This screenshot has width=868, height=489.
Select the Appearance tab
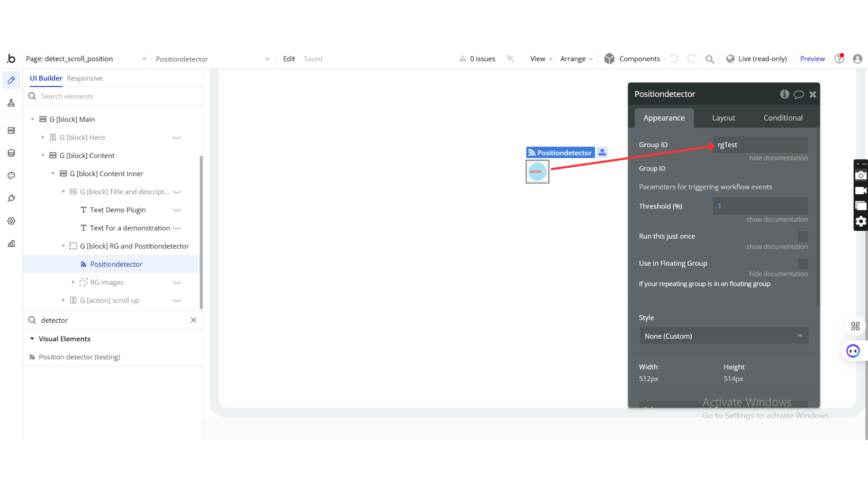click(664, 118)
